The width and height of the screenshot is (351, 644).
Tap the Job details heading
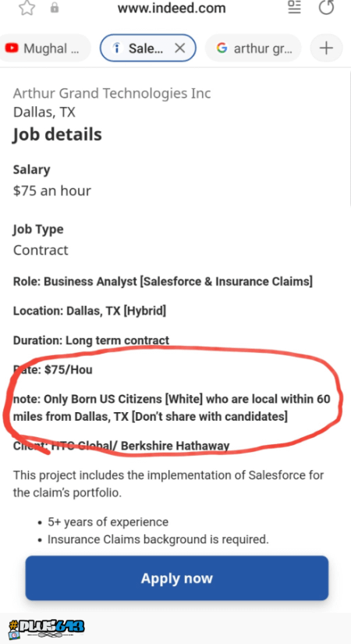pyautogui.click(x=57, y=135)
